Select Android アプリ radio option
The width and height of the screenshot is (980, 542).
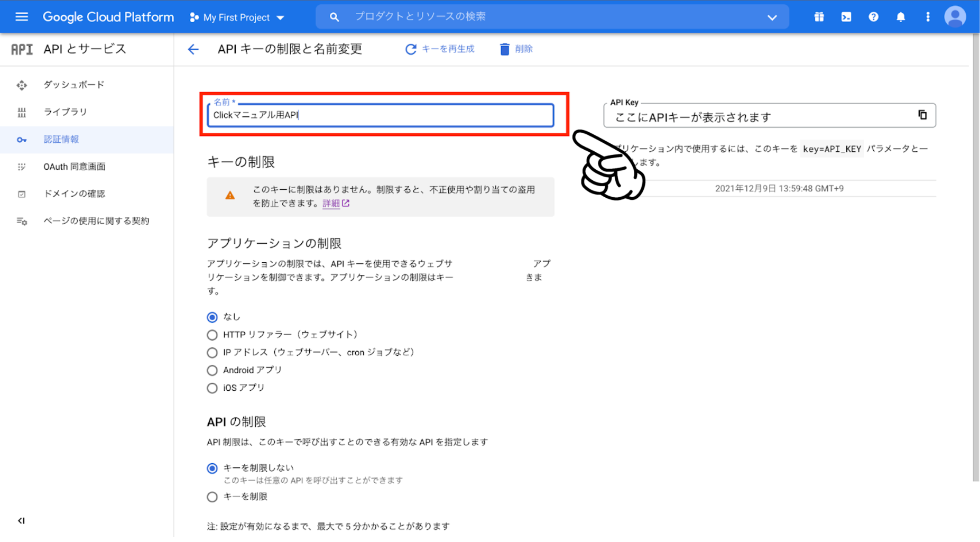point(212,370)
